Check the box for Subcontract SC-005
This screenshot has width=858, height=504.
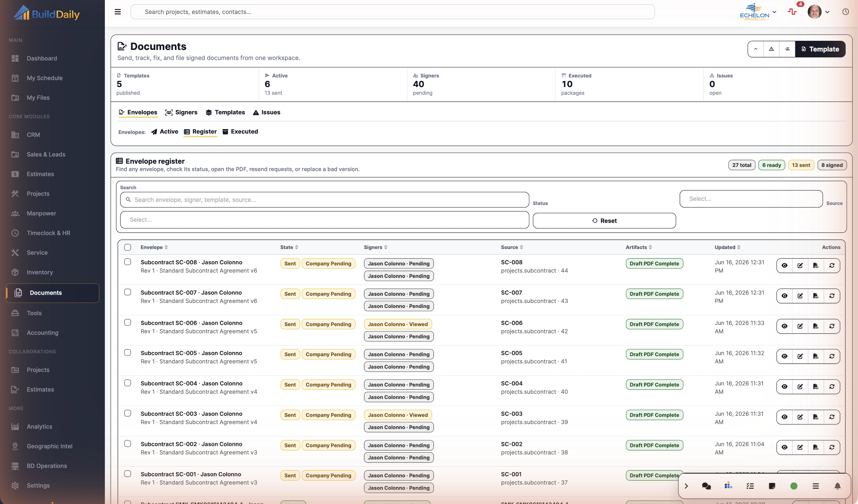coord(128,353)
